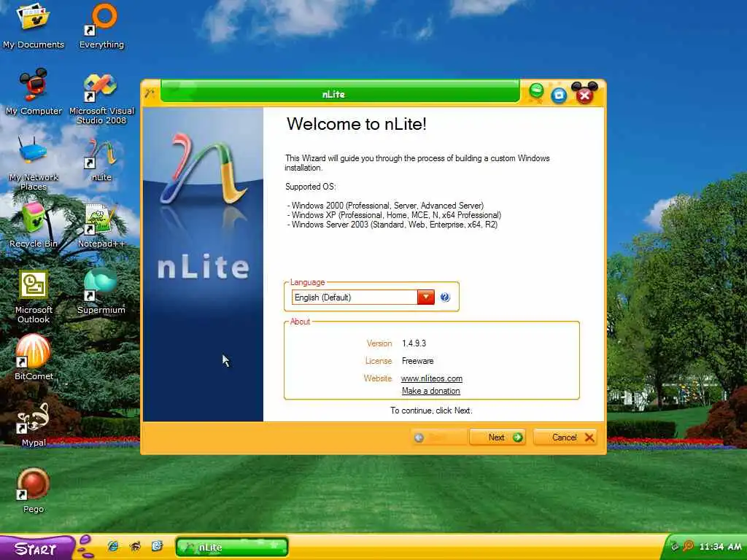Click the taskbar clock showing 11:34 AM
The image size is (747, 560).
[720, 547]
